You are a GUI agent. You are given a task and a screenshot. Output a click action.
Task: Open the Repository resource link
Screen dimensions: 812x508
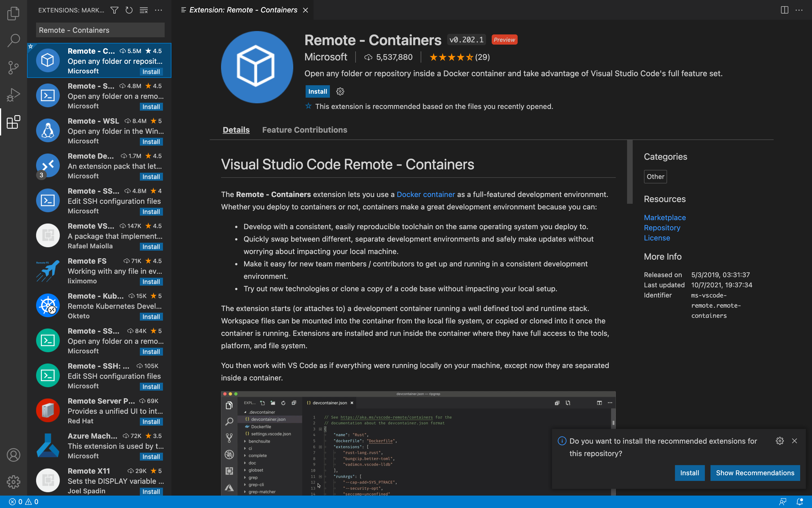point(662,228)
